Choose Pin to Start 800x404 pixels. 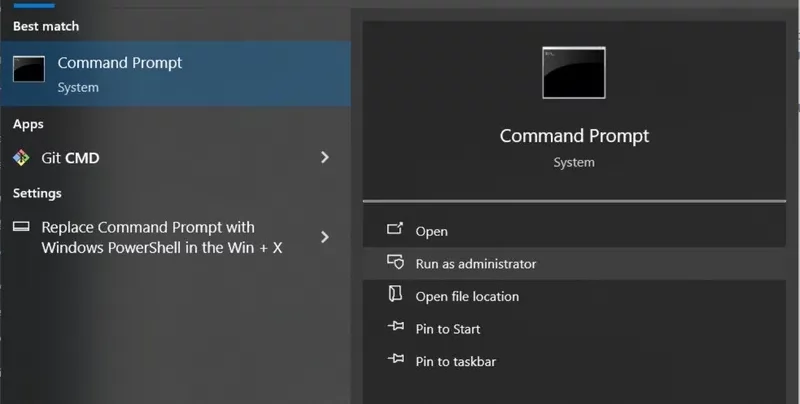(574, 329)
